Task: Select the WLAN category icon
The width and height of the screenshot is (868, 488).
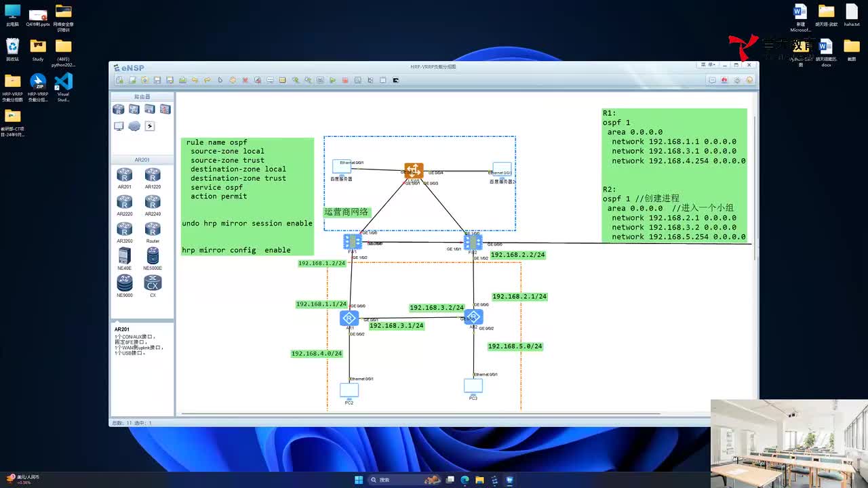Action: click(150, 109)
